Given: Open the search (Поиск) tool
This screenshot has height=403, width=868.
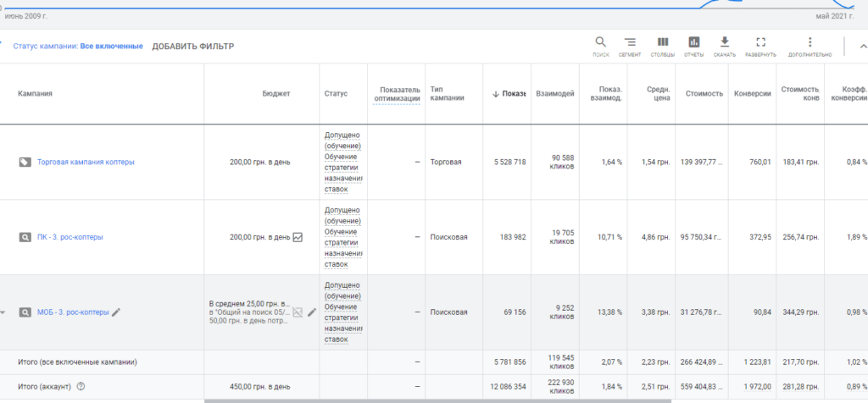Looking at the screenshot, I should click(x=601, y=42).
